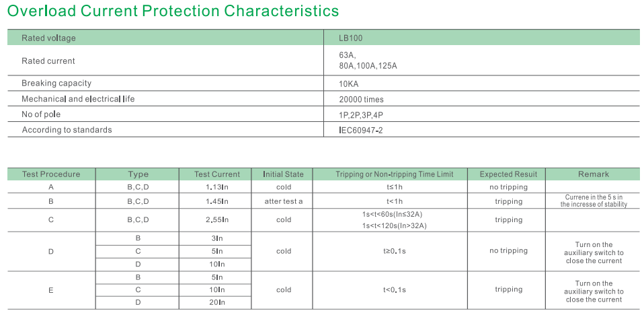The image size is (644, 315).
Task: Select the 10KA value
Action: click(x=350, y=84)
